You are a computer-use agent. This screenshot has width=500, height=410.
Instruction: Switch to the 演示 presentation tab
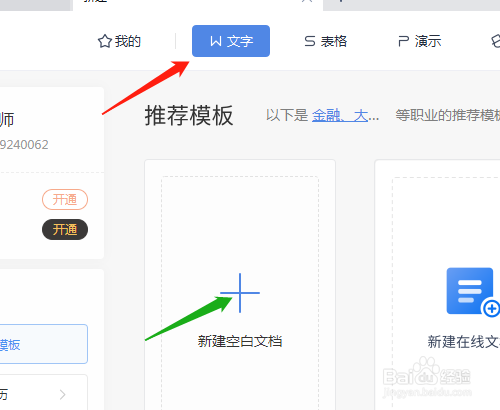tap(420, 41)
